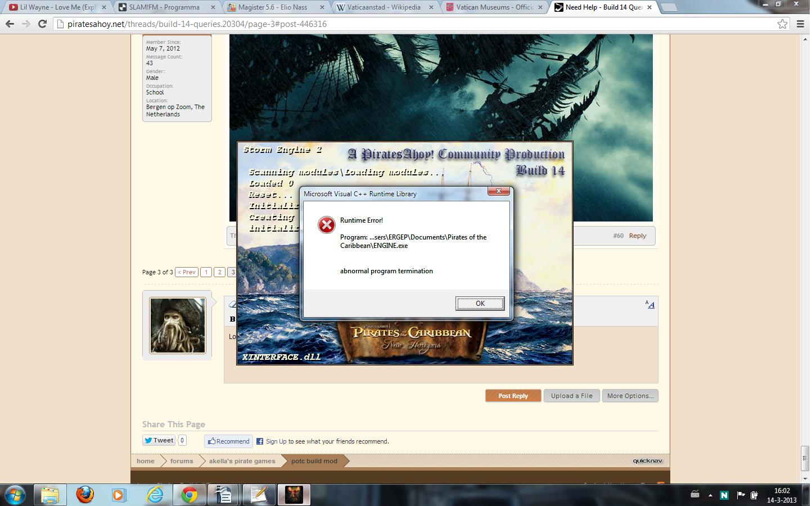The image size is (812, 506).
Task: Open the #60 post permalink
Action: [x=619, y=236]
